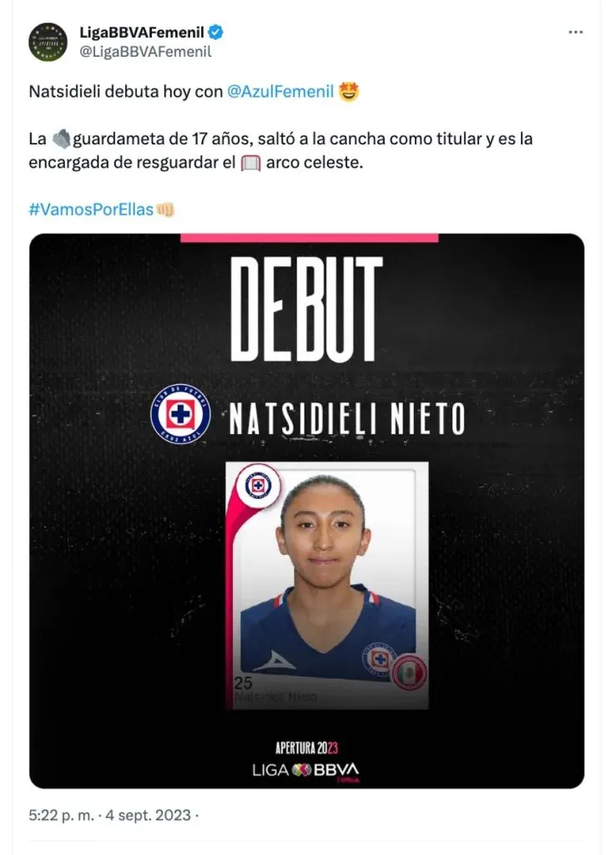Click the LigaBBVAFemenil profile avatar
Viewport: 616px width, 855px height.
point(48,42)
